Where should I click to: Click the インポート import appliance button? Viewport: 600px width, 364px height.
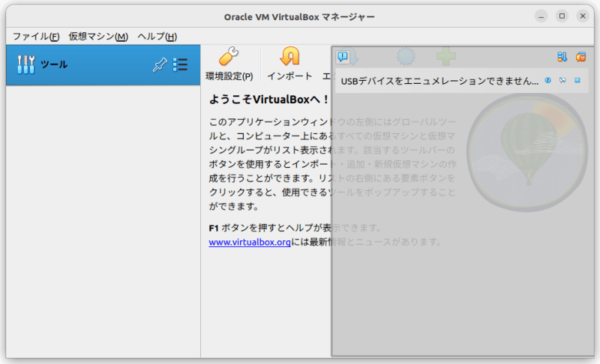coord(289,64)
